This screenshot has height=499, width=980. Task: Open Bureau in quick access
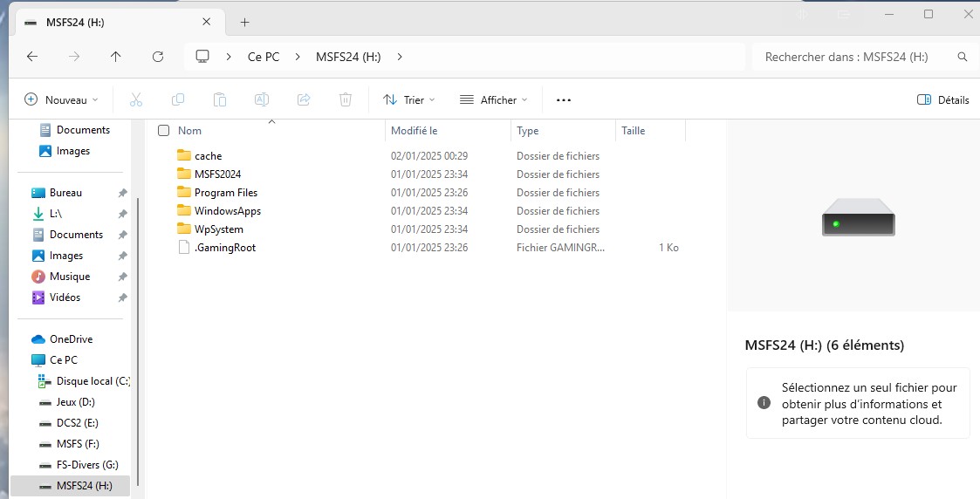point(58,193)
